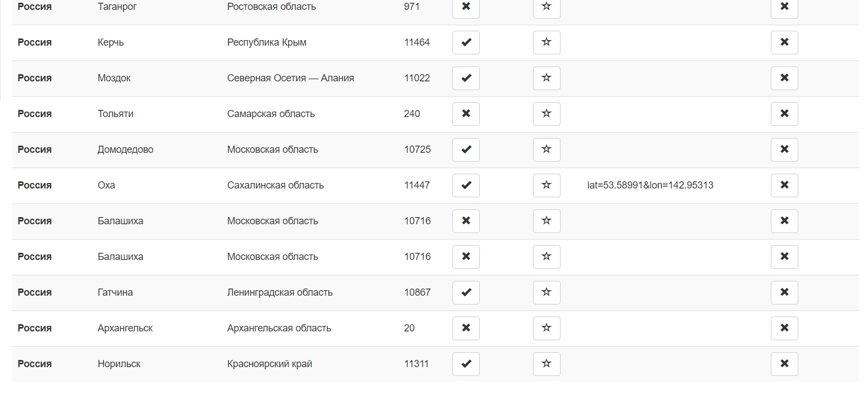Toggle the cross status for Тольятти
This screenshot has width=868, height=399.
pos(466,114)
